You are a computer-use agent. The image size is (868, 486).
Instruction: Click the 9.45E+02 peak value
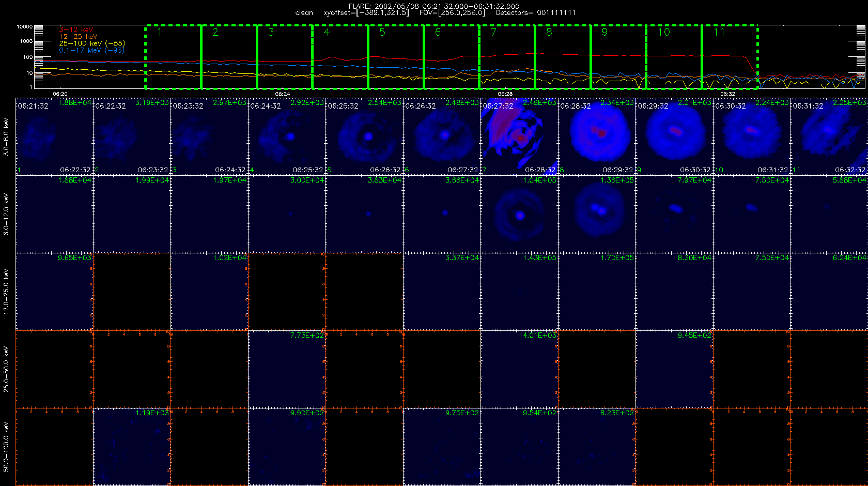694,335
